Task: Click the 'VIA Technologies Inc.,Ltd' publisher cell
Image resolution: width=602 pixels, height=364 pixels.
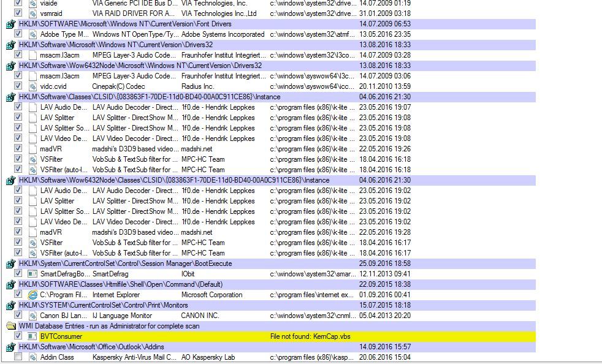Action: [x=219, y=13]
